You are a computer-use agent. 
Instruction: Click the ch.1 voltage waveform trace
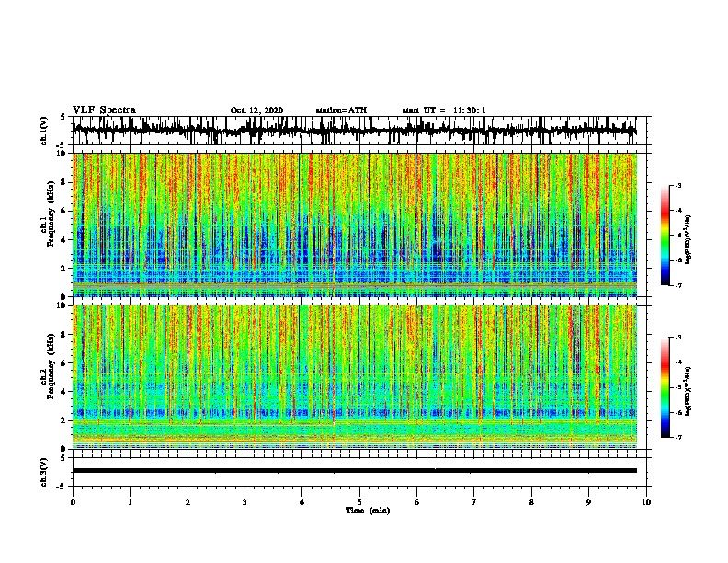tap(355, 130)
